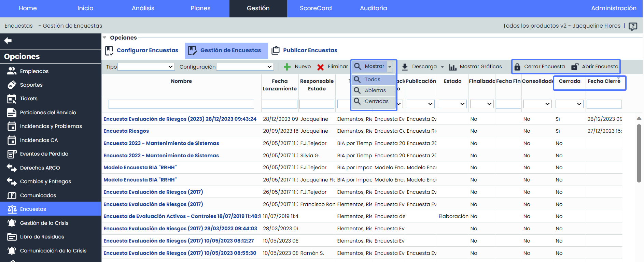Expand the Configuración combo box
Screen dimensions: 644x262
tap(245, 67)
